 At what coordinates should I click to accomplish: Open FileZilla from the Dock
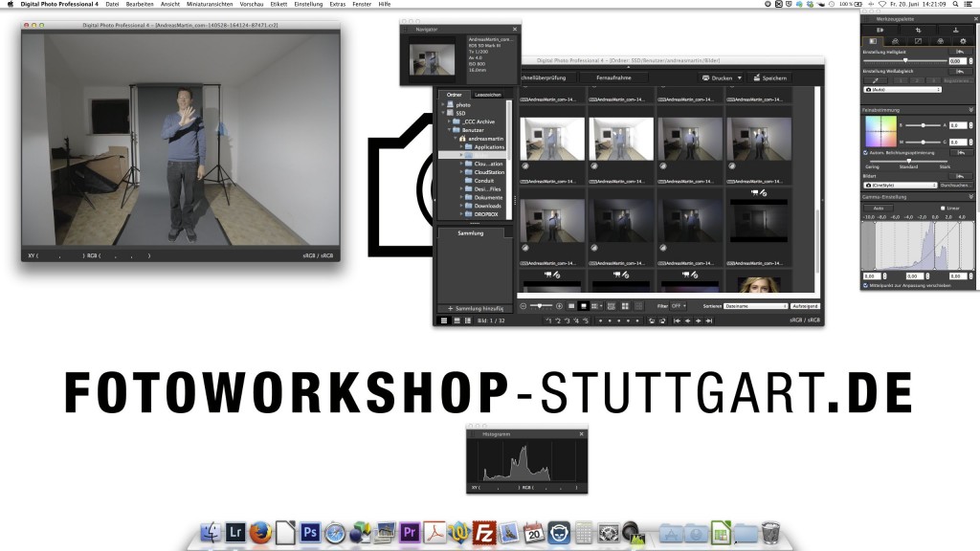click(x=483, y=533)
